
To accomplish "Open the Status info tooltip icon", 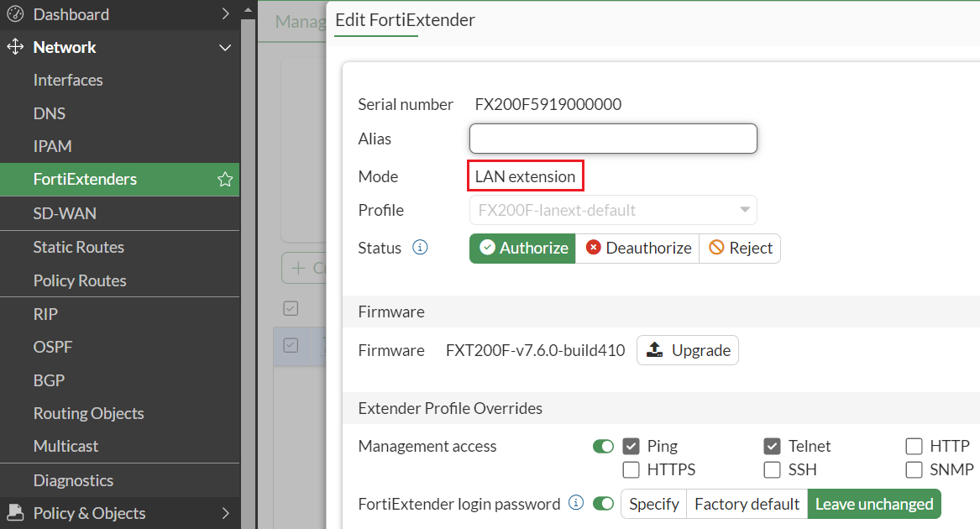I will coord(420,247).
